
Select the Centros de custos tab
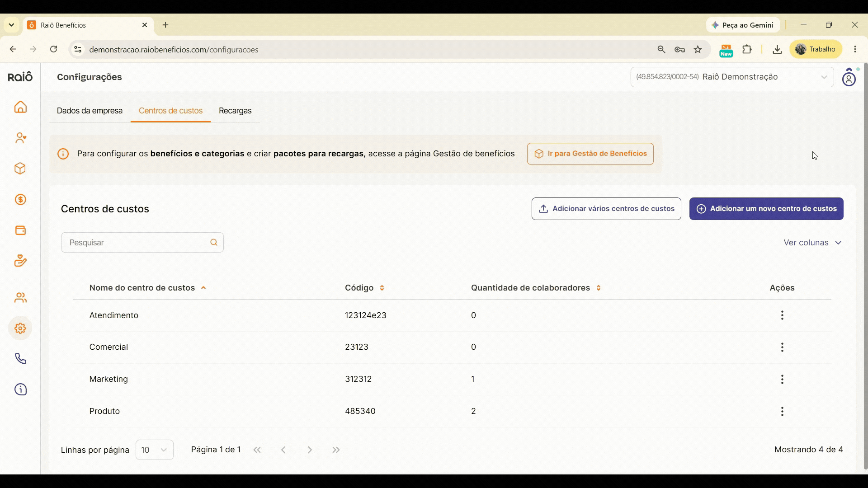tap(170, 111)
